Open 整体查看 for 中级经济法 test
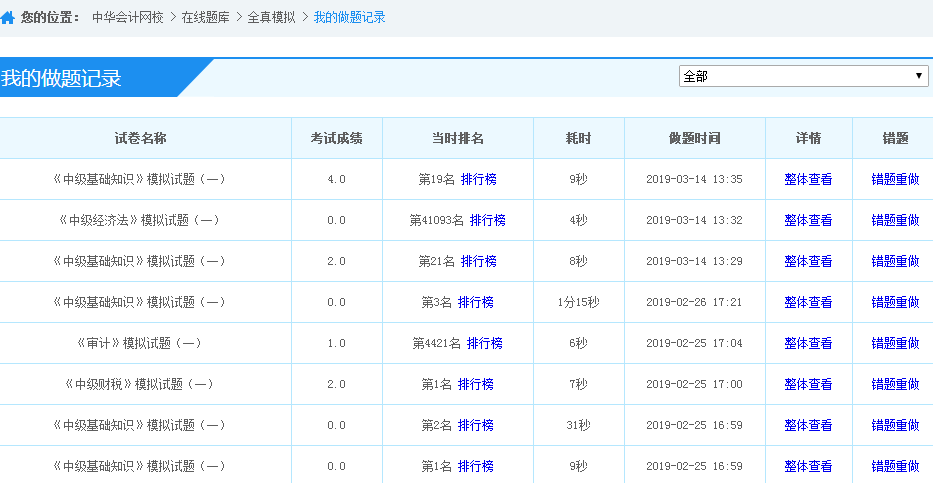This screenshot has width=933, height=483. tap(808, 221)
